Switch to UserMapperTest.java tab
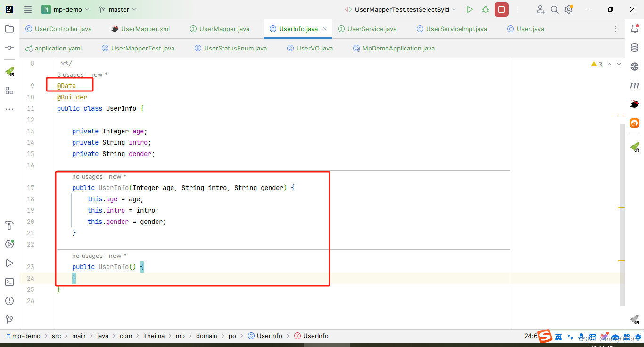This screenshot has height=347, width=644. [138, 48]
